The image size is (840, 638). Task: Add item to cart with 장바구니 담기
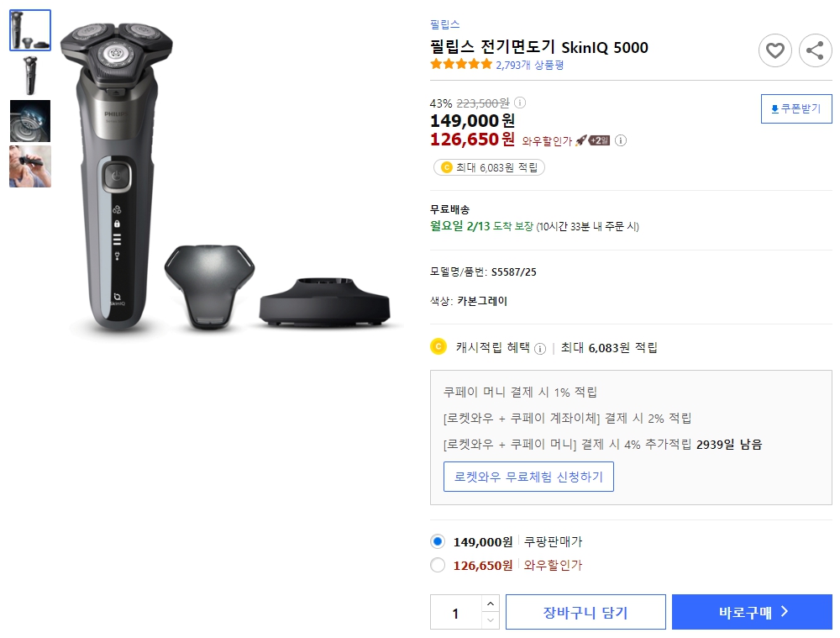click(585, 611)
